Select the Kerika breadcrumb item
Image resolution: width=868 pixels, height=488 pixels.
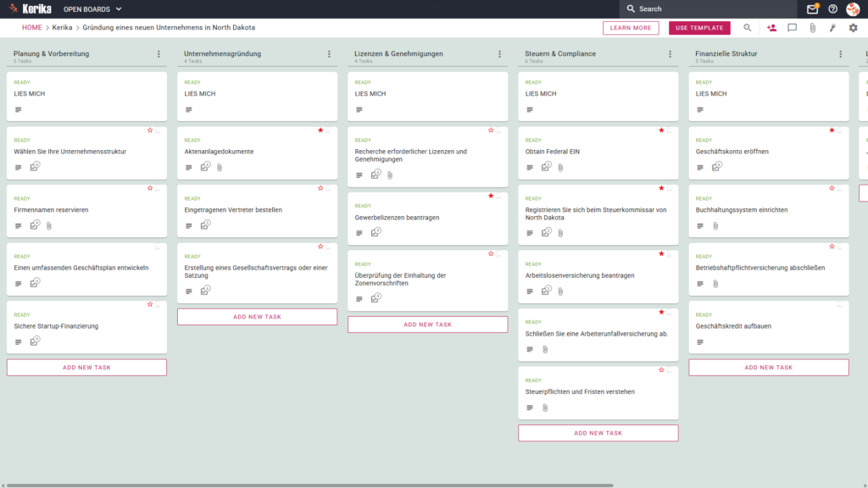click(x=62, y=28)
